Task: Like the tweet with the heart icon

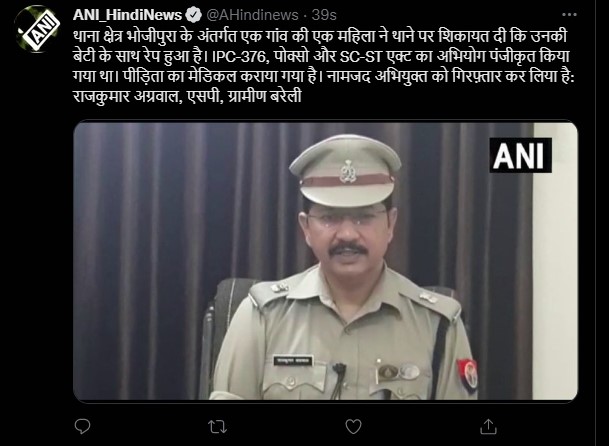Action: pyautogui.click(x=353, y=427)
